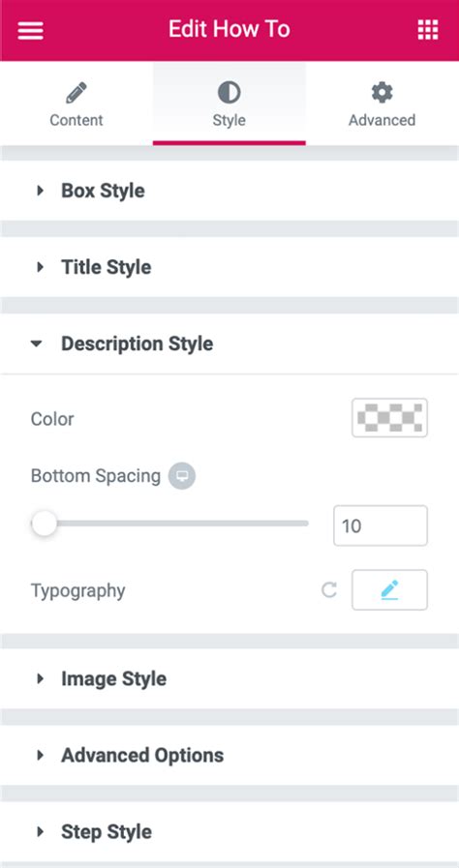Expand the Image Style section
Viewport: 459px width, 868px height.
[x=229, y=678]
